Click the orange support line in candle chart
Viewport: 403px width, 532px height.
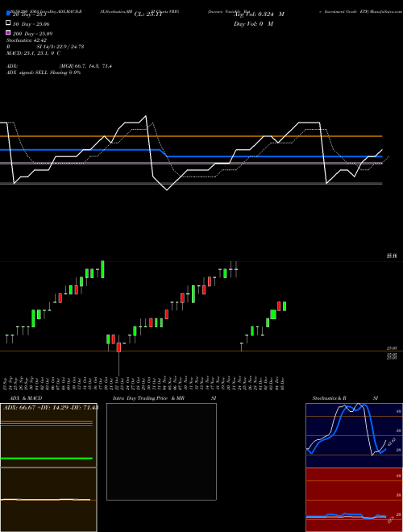(x=201, y=351)
